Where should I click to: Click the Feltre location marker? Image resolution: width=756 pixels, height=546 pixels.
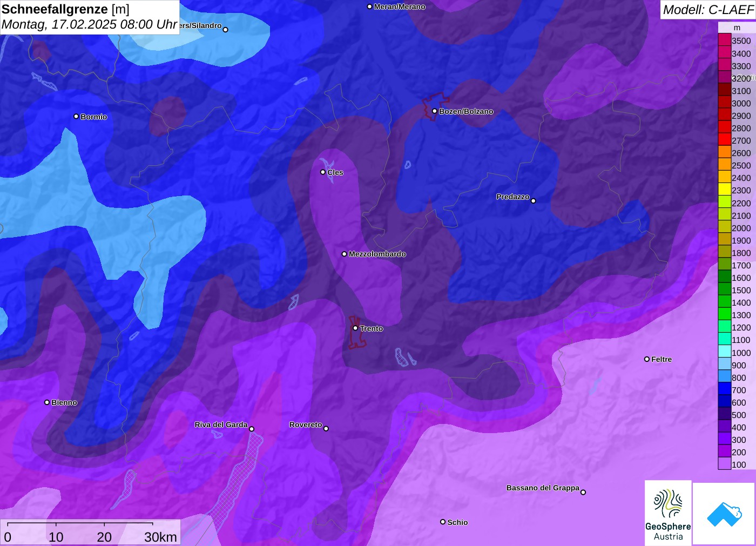click(647, 359)
